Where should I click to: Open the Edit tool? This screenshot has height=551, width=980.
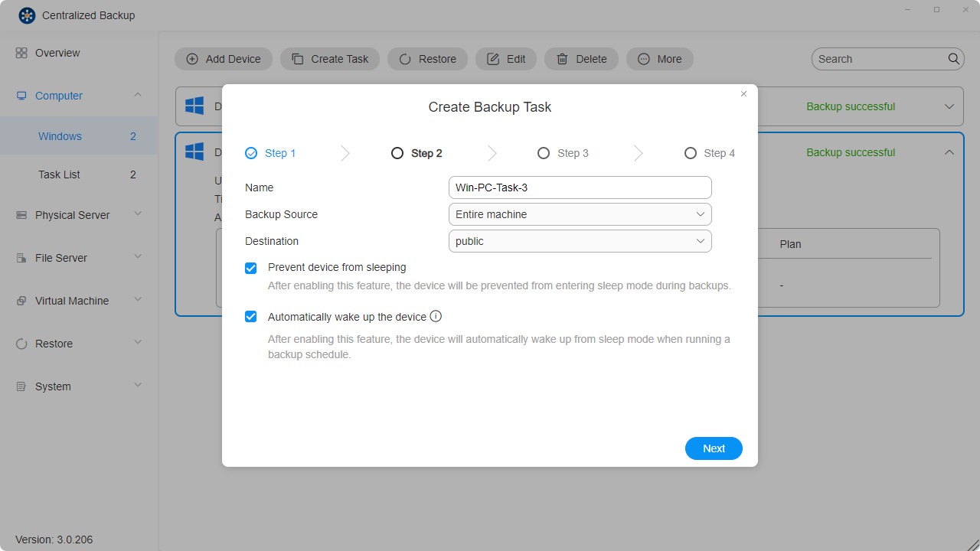pyautogui.click(x=494, y=58)
